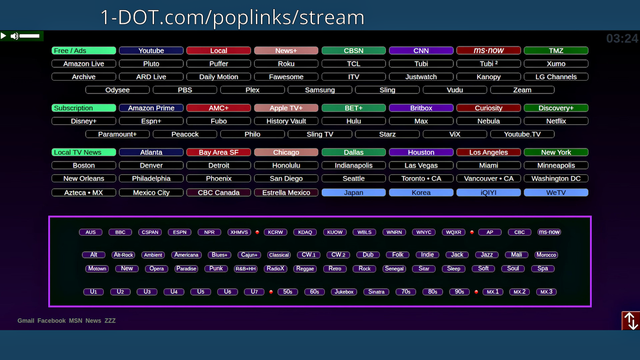Open the Youtube TV link

pyautogui.click(x=522, y=134)
